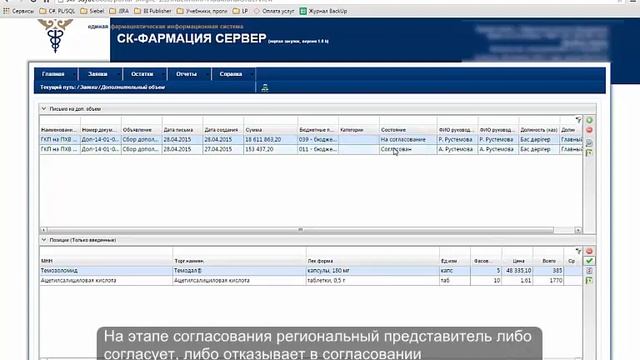Select letter row with status Согласован
This screenshot has height=360, width=640.
[311, 149]
